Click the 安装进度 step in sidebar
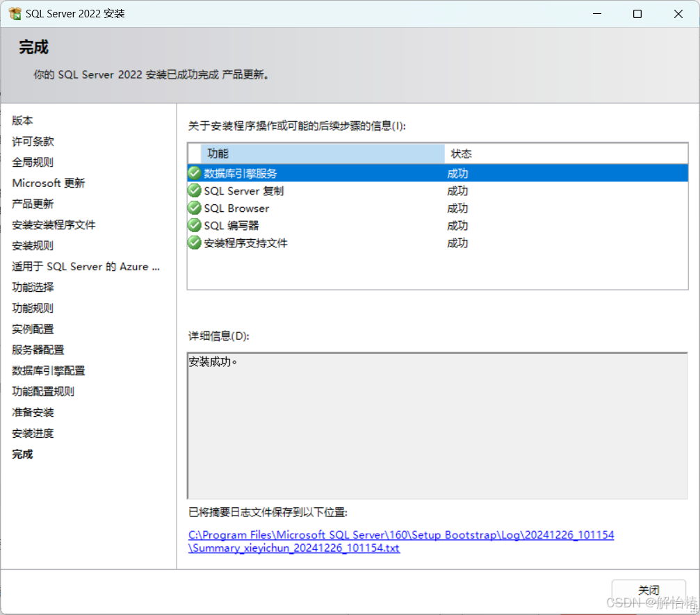 [33, 433]
